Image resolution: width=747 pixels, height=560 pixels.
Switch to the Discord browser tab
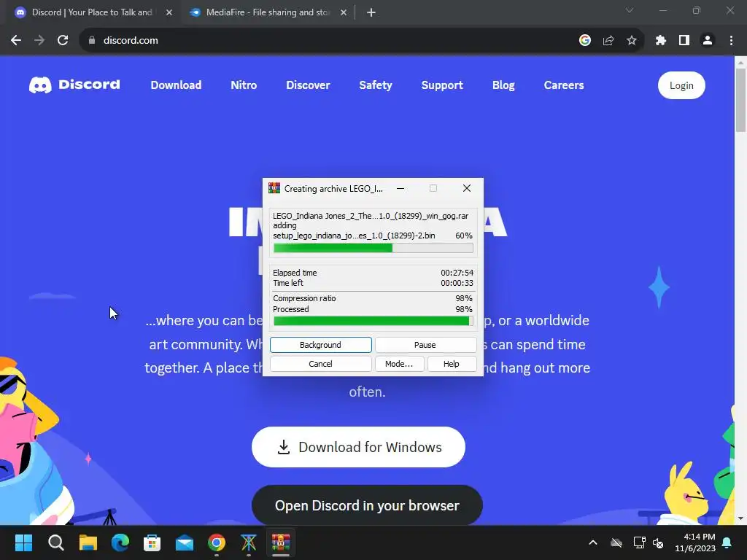92,12
